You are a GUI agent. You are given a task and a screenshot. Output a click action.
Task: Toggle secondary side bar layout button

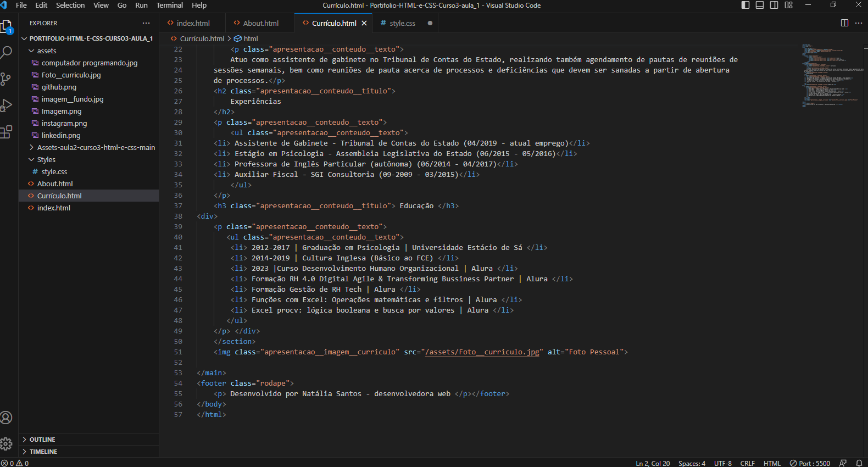click(x=774, y=5)
